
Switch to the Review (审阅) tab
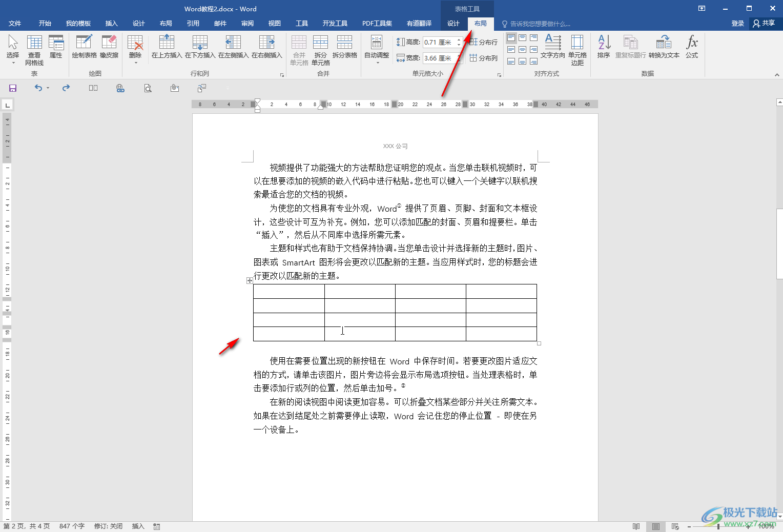click(x=248, y=24)
